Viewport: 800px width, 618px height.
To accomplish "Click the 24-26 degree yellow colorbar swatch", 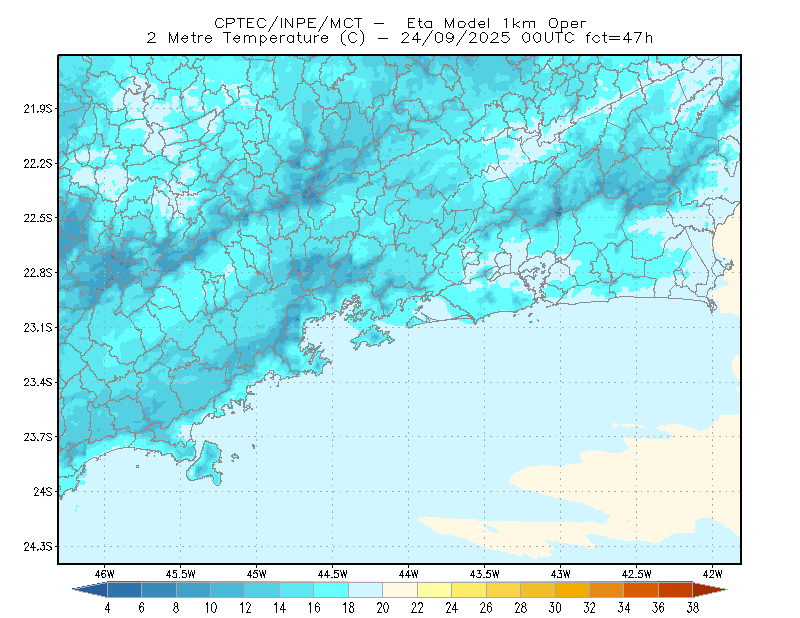I will click(469, 590).
